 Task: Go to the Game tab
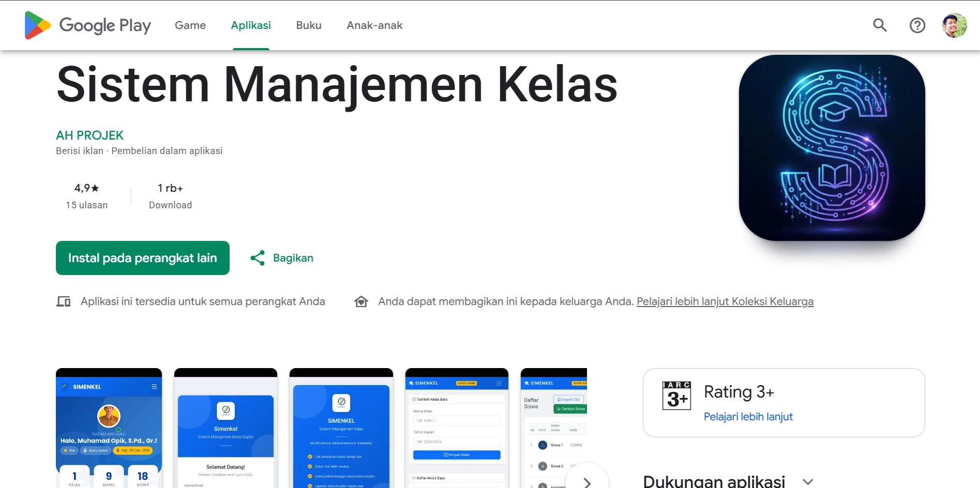click(x=190, y=25)
